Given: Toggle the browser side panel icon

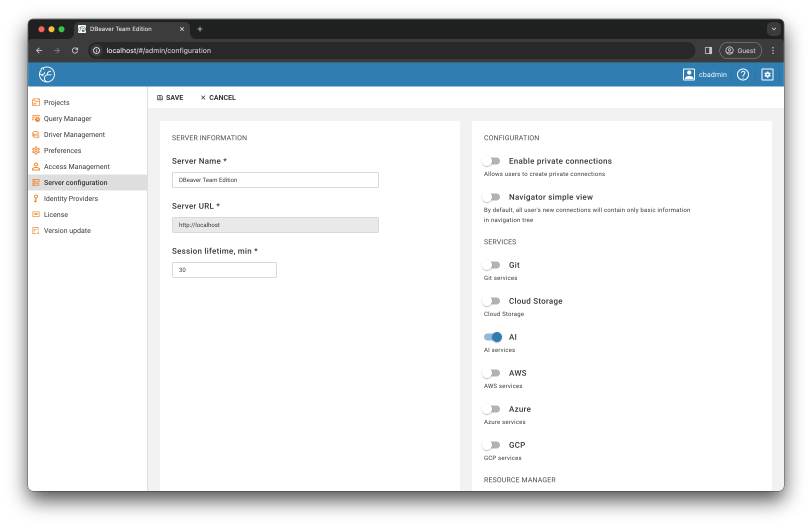Looking at the screenshot, I should point(708,50).
